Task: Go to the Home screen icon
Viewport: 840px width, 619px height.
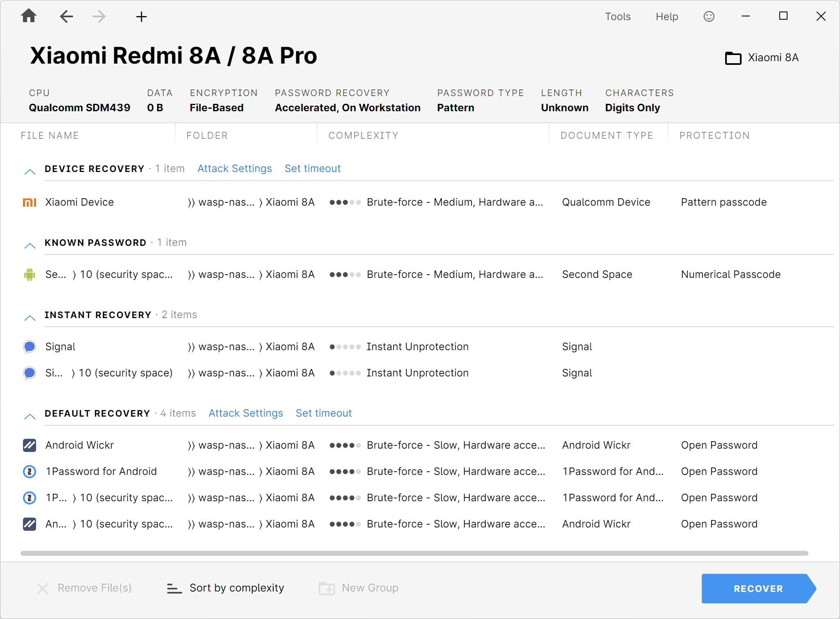Action: 29,16
